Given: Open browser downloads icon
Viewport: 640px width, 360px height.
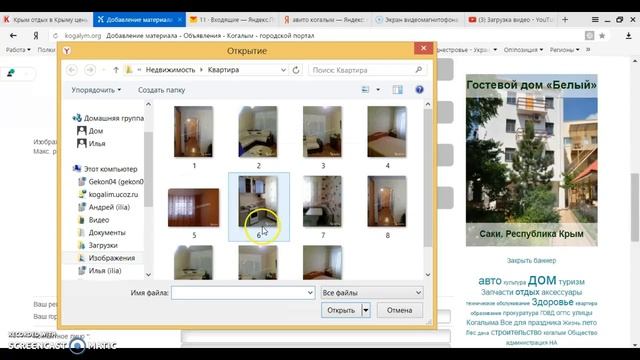Looking at the screenshot, I should click(x=629, y=36).
